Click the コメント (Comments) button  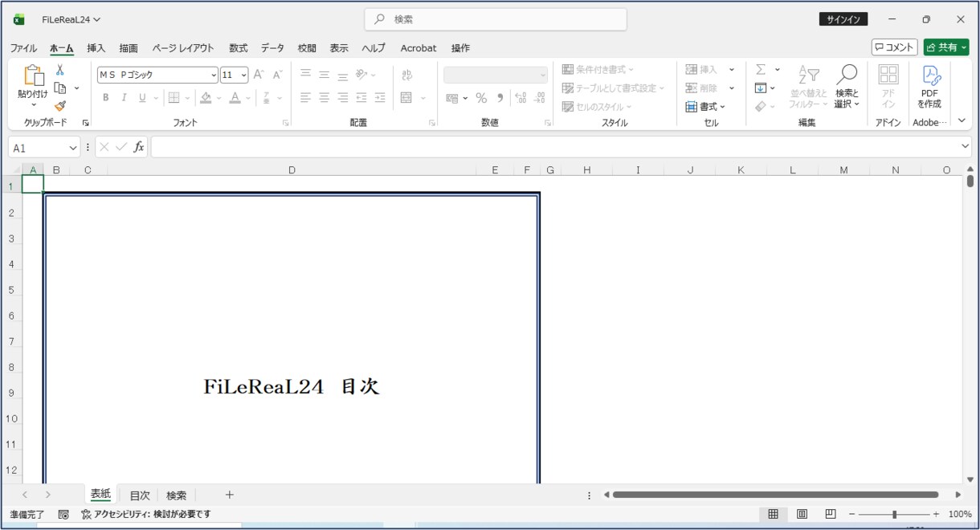(x=895, y=47)
